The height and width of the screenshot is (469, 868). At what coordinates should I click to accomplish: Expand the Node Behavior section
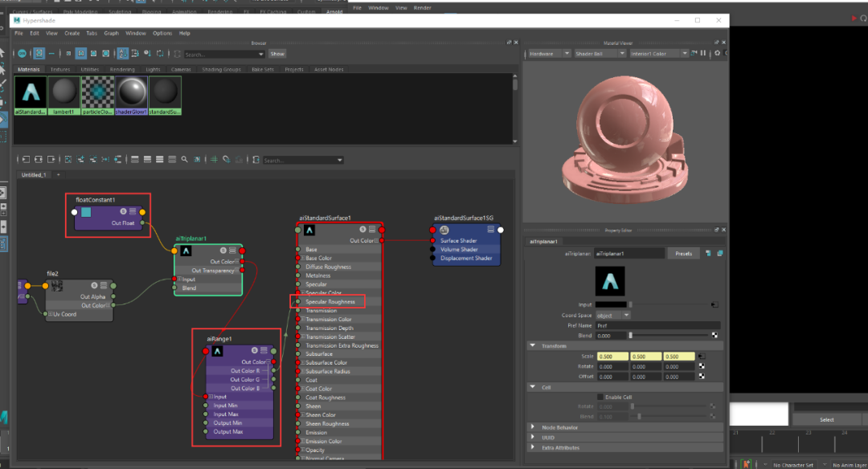[533, 427]
